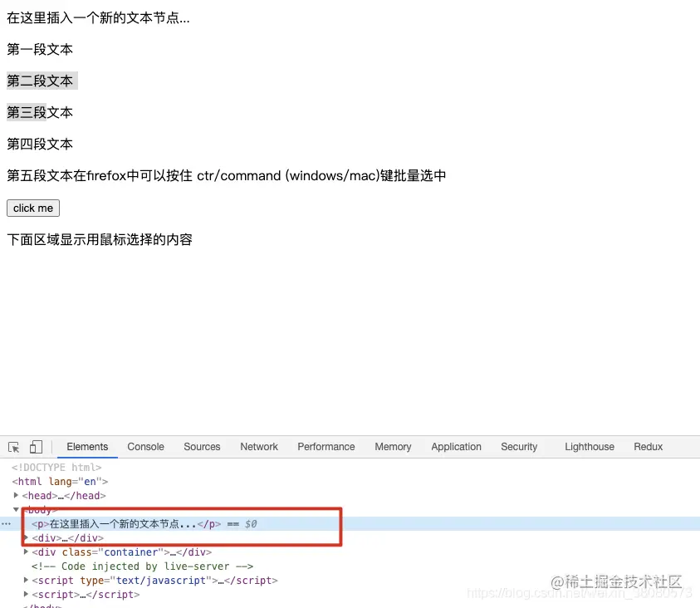This screenshot has width=700, height=608.
Task: Open the Lighthouse tab
Action: (x=590, y=447)
